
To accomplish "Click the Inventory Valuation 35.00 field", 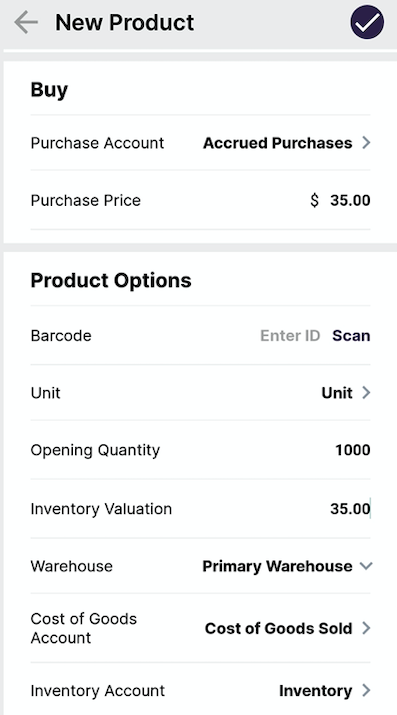I will pyautogui.click(x=350, y=508).
